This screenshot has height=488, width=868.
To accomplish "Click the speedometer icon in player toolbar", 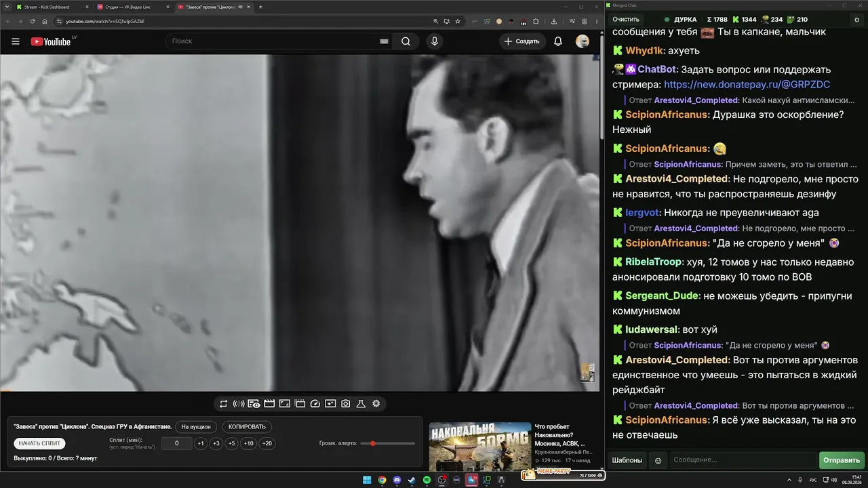I will point(315,404).
